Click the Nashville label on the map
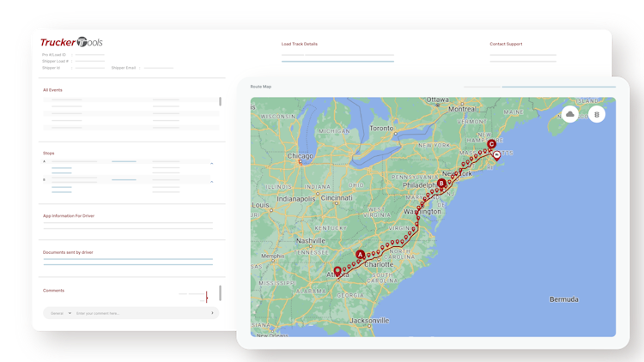Image resolution: width=644 pixels, height=362 pixels. pyautogui.click(x=311, y=240)
